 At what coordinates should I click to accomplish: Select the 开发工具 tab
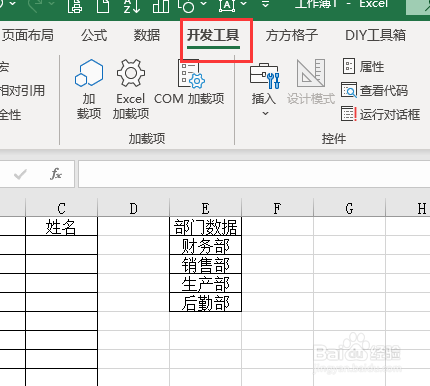tap(213, 35)
